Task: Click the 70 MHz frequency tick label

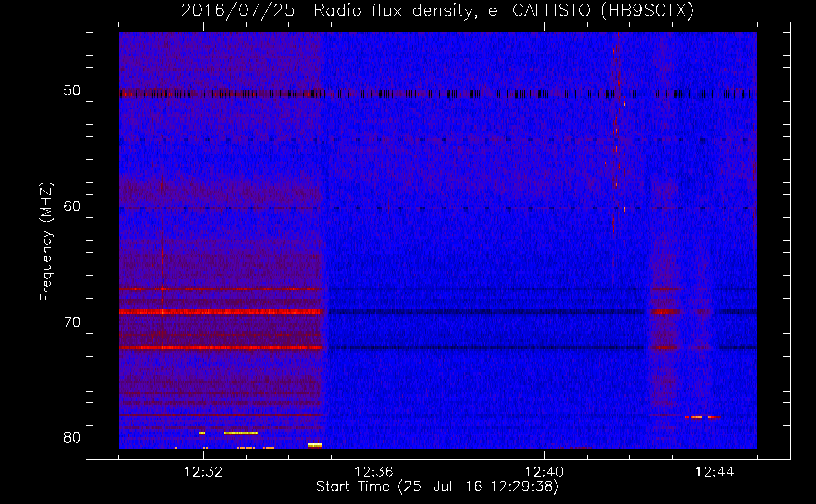Action: 72,322
